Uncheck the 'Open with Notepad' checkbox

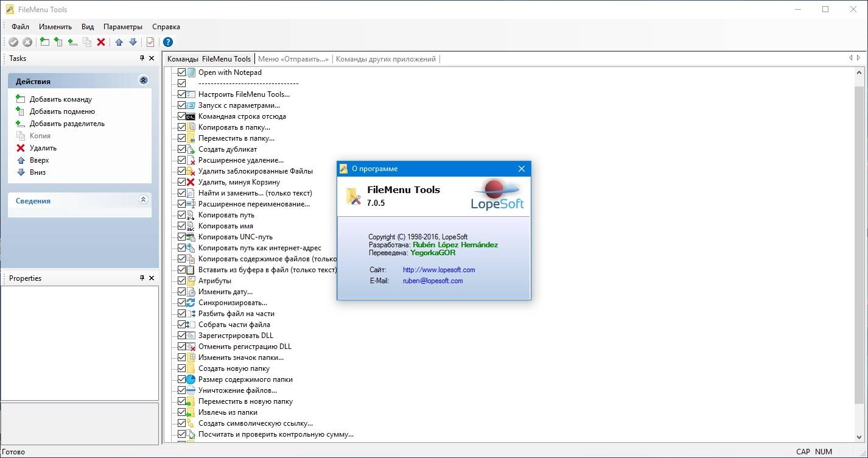[x=181, y=72]
